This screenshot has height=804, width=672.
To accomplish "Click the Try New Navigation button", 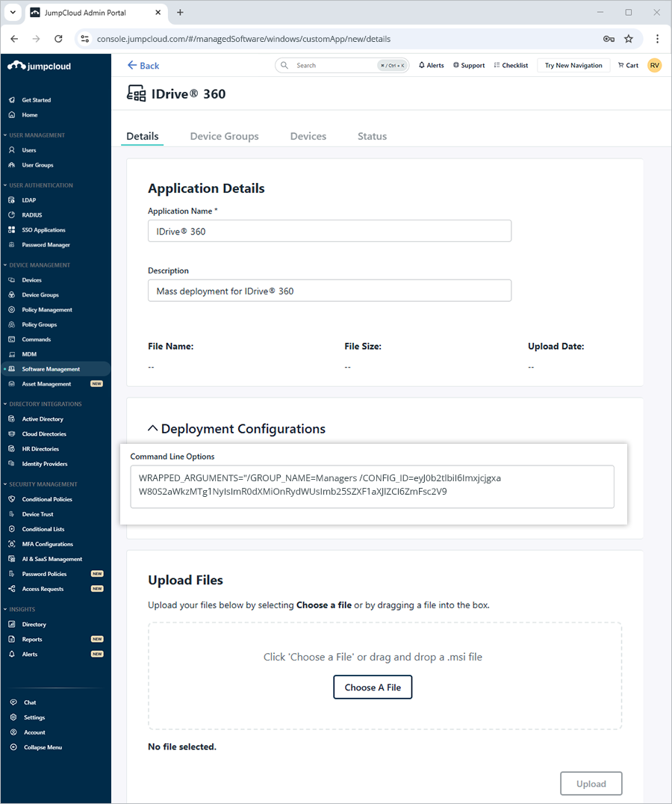I will [x=573, y=66].
